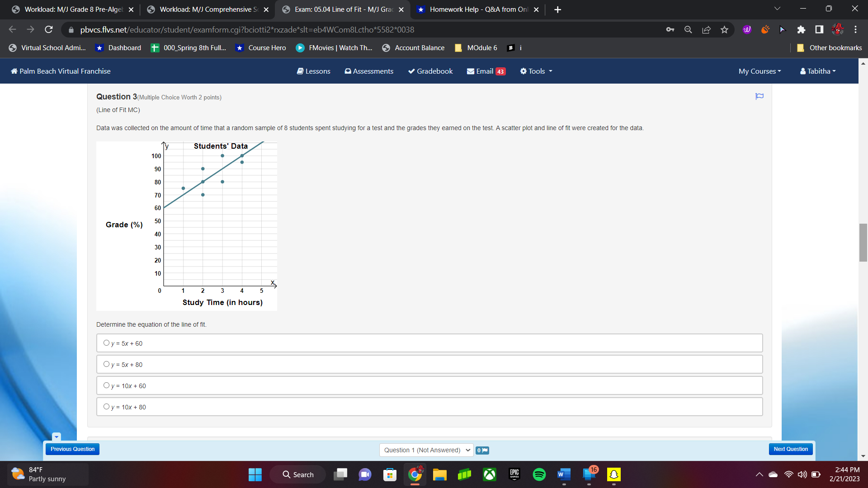
Task: Open the Palm Beach Virtual Franchise home
Action: [x=60, y=71]
